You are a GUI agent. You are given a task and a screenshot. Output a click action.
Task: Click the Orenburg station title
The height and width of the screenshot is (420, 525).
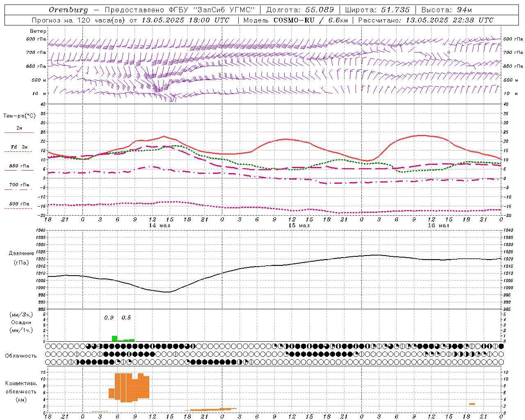(68, 10)
